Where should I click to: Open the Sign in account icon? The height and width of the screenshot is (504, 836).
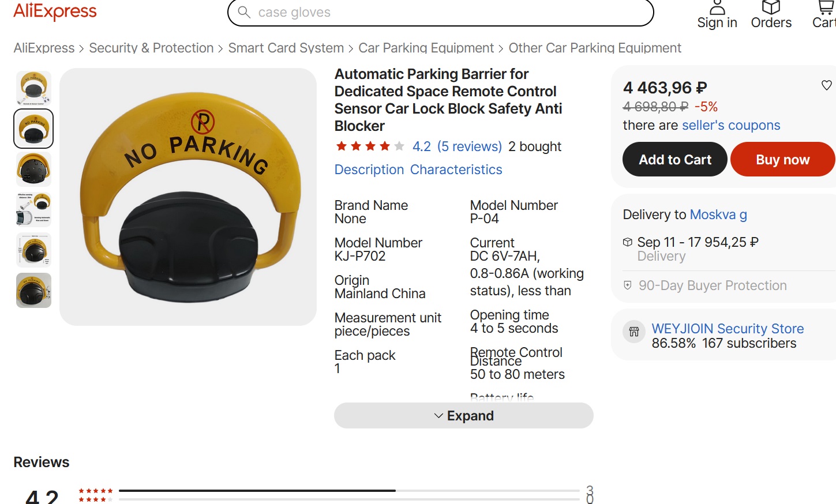(717, 8)
